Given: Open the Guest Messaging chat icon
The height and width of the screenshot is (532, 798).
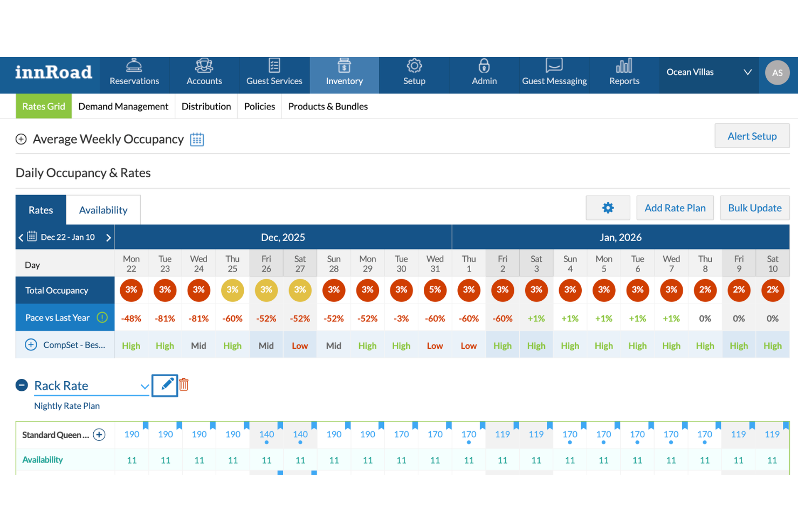Looking at the screenshot, I should tap(554, 66).
